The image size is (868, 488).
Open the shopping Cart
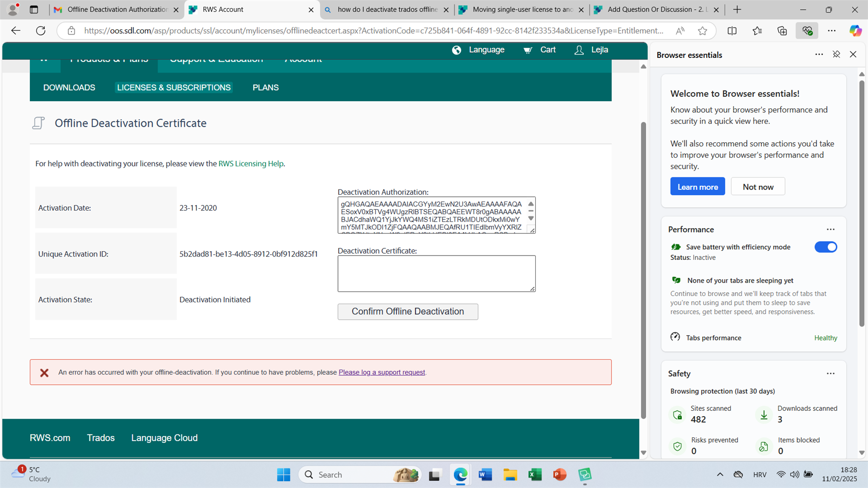[x=540, y=50]
